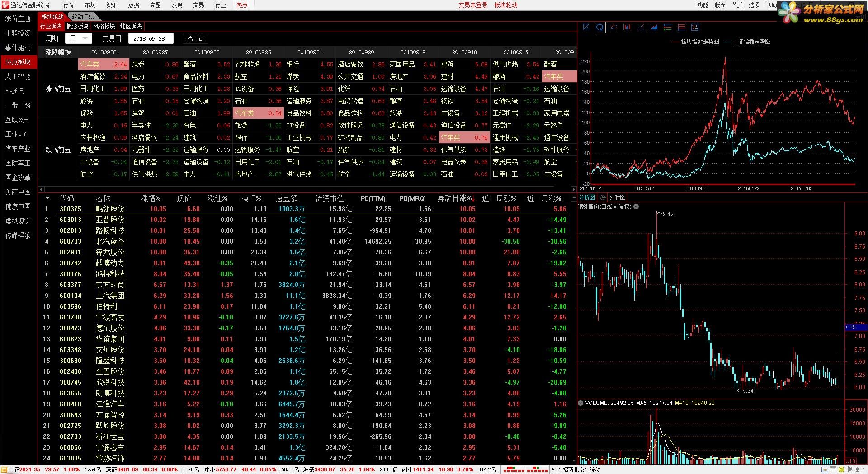Screen dimensions: 868x474
Task: Open the 资讯 menu
Action: (112, 5)
